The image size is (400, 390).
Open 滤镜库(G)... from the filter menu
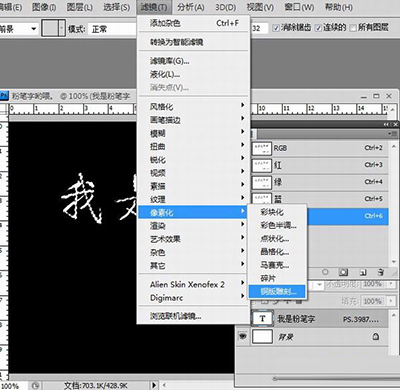193,61
